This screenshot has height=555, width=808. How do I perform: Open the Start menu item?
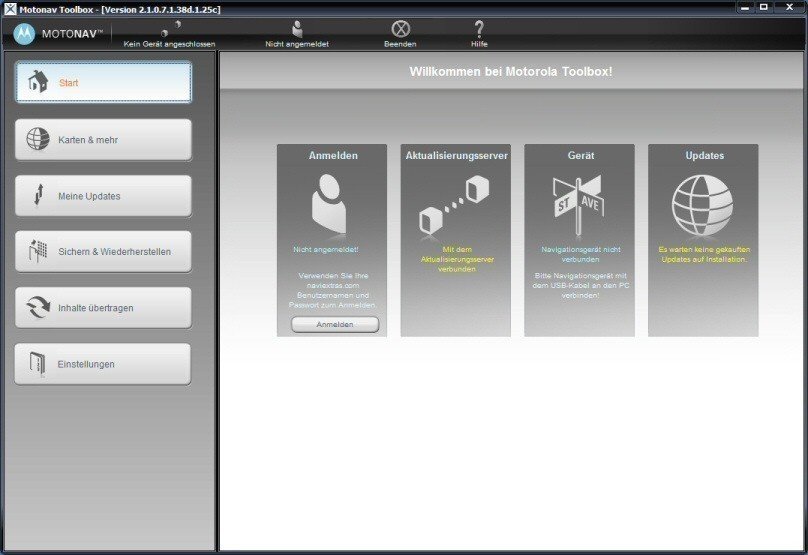[104, 82]
